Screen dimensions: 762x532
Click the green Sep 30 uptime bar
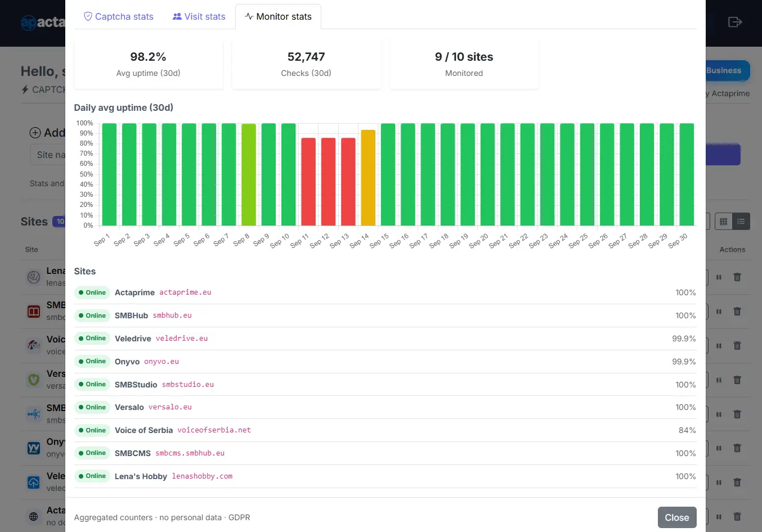[x=687, y=174]
